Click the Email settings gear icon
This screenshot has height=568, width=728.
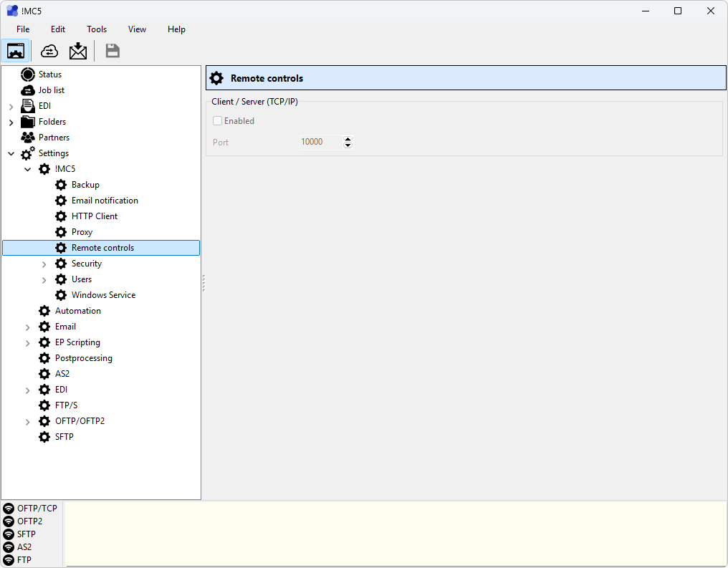44,327
